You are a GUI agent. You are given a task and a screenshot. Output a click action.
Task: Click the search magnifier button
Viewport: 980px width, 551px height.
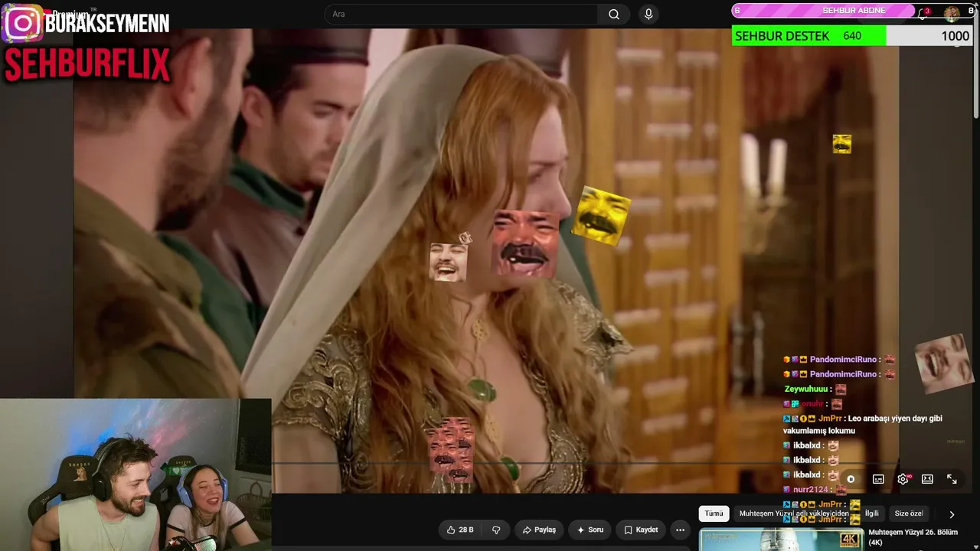tap(614, 15)
